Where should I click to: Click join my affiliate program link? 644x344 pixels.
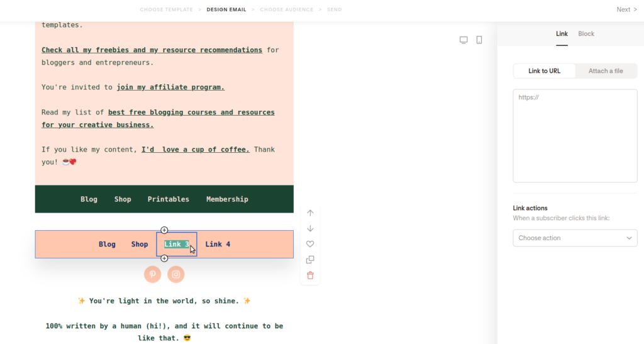[170, 87]
